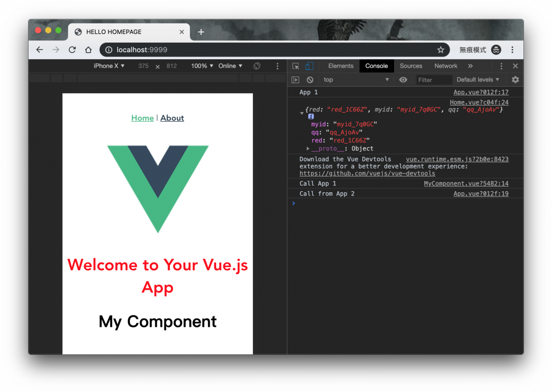
Task: Click the Home link on the page
Action: [x=142, y=118]
